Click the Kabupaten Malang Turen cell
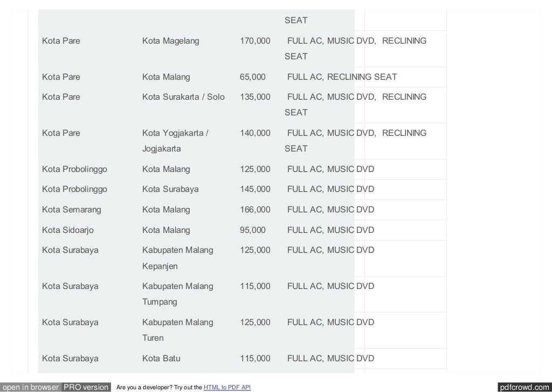 click(178, 330)
